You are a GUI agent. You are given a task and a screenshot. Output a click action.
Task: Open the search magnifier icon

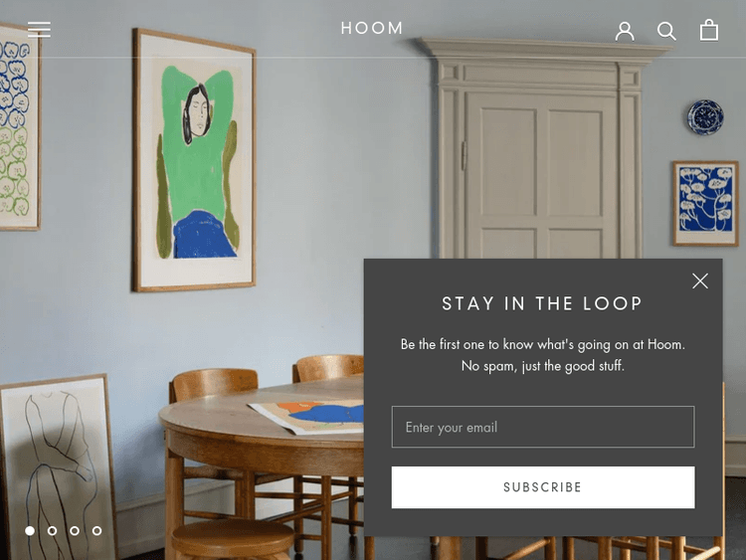point(666,31)
